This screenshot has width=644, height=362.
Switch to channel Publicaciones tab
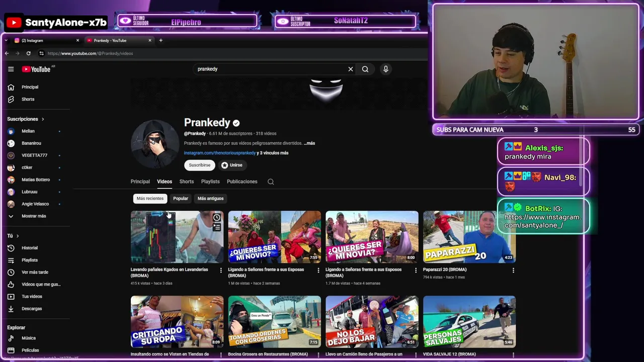click(242, 182)
